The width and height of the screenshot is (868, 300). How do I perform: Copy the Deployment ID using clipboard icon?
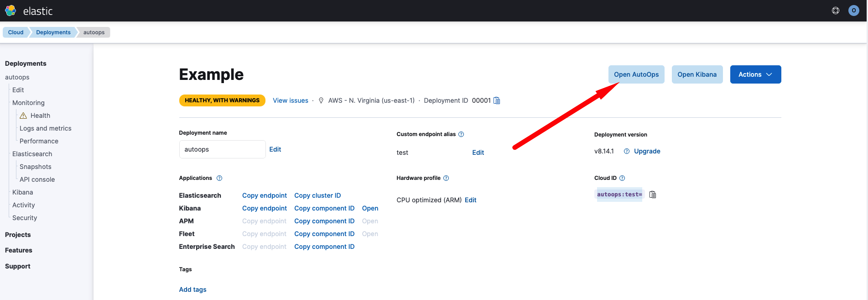[x=497, y=100]
